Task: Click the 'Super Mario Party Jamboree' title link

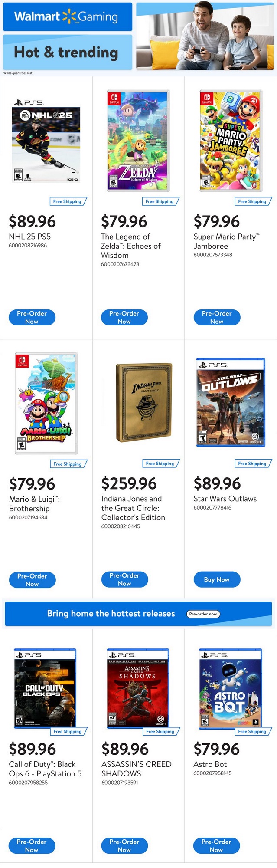Action: click(226, 241)
